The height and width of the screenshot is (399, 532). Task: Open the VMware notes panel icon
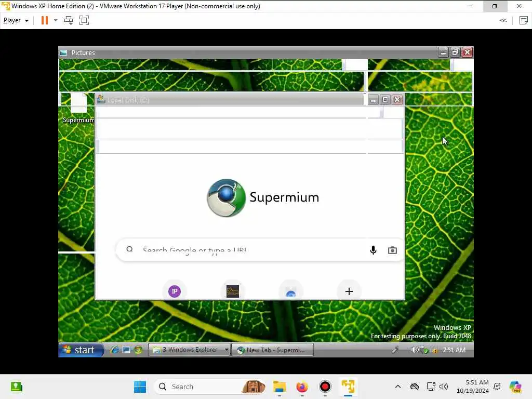point(524,20)
